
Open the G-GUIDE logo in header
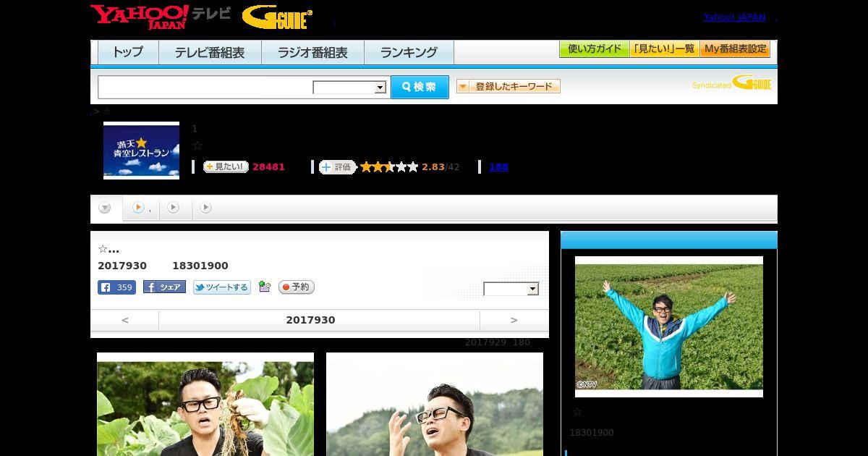point(278,17)
